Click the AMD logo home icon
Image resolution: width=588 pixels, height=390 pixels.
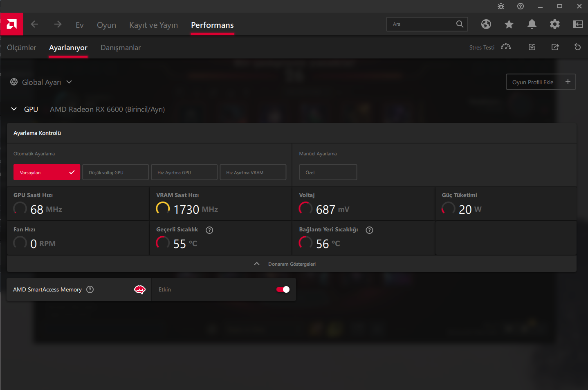(x=12, y=24)
